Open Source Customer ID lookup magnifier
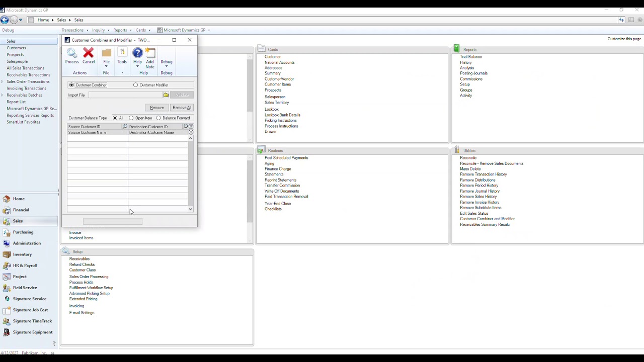Viewport: 644px width, 362px height. coord(125,127)
